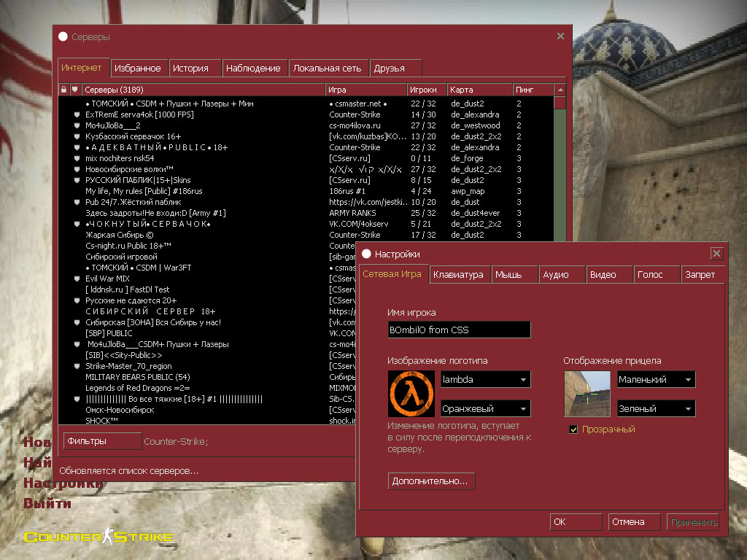
Task: Sort by the Игра column header
Action: (x=365, y=90)
